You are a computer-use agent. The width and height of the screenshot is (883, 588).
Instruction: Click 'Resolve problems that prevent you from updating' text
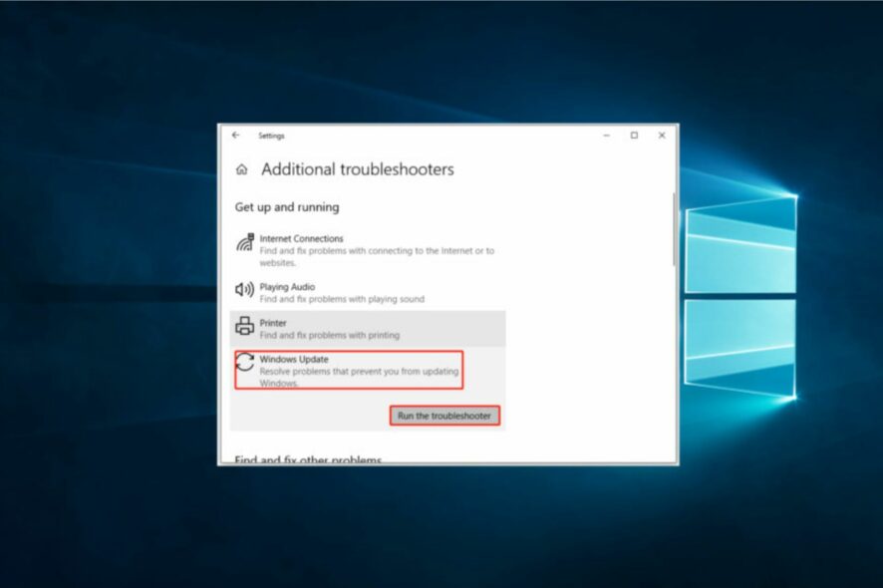click(x=360, y=371)
